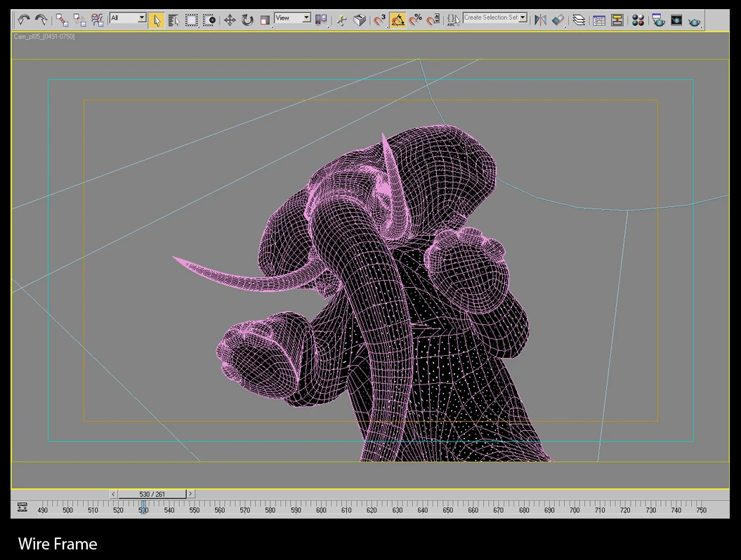Open the Rendered Frame Window icon
The height and width of the screenshot is (560, 741).
point(676,20)
